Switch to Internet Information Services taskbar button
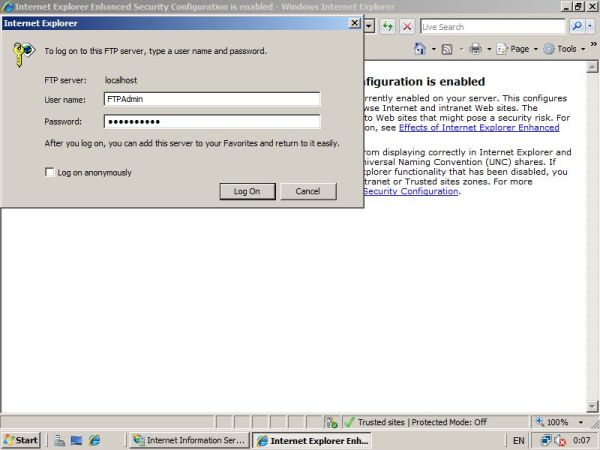This screenshot has height=450, width=600. point(189,440)
